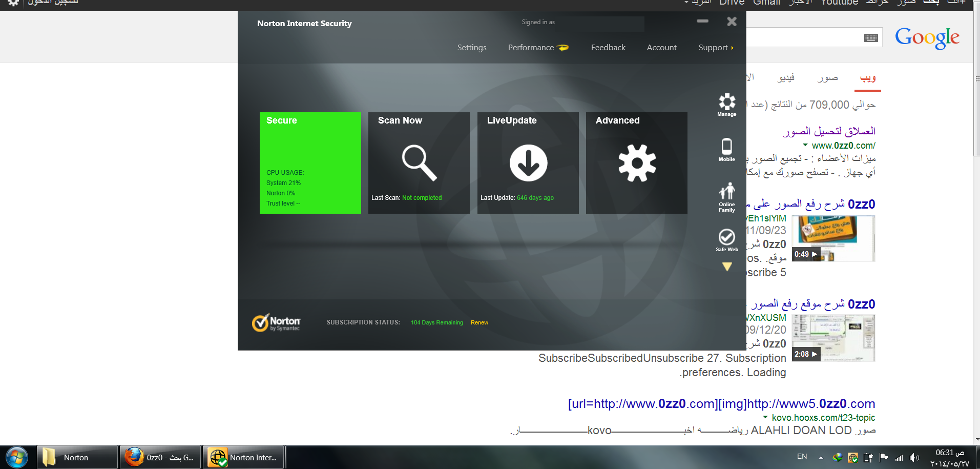Minimize the Norton Internet Security window
980x469 pixels.
[x=702, y=21]
